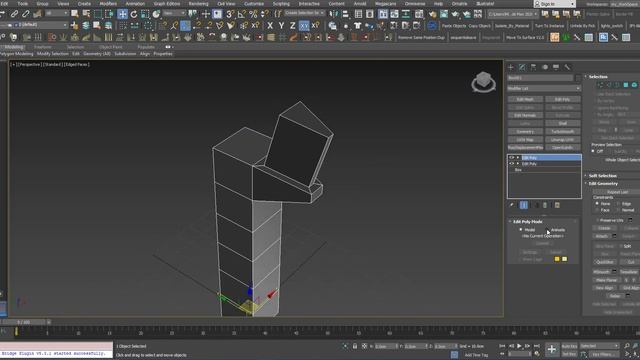Viewport: 640px width, 360px height.
Task: Restrict transform to Y axis
Action: click(x=281, y=26)
